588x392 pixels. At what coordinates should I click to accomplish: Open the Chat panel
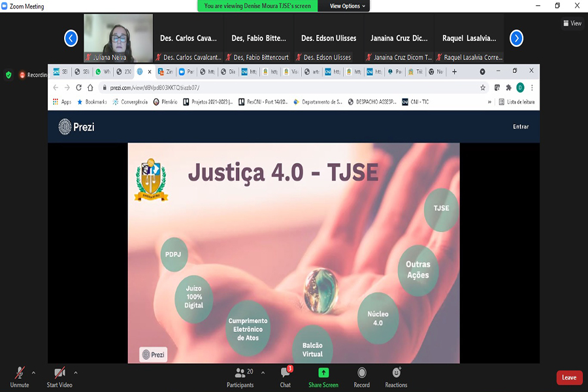click(x=286, y=377)
